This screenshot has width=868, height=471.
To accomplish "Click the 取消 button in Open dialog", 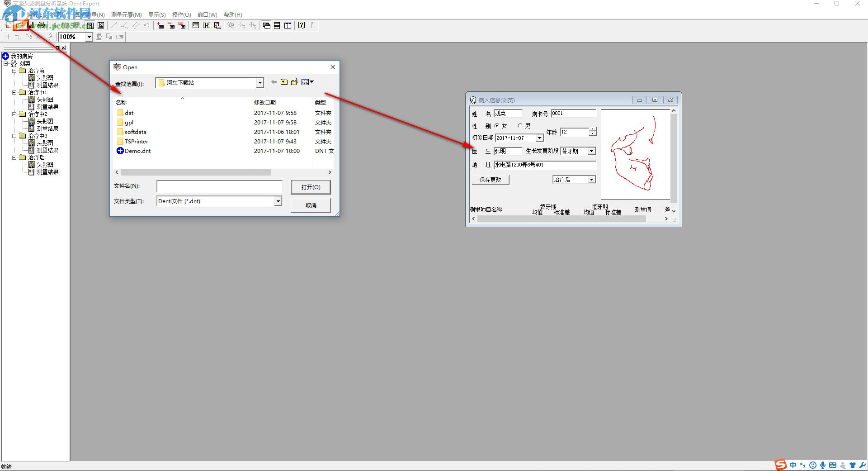I will [x=311, y=205].
